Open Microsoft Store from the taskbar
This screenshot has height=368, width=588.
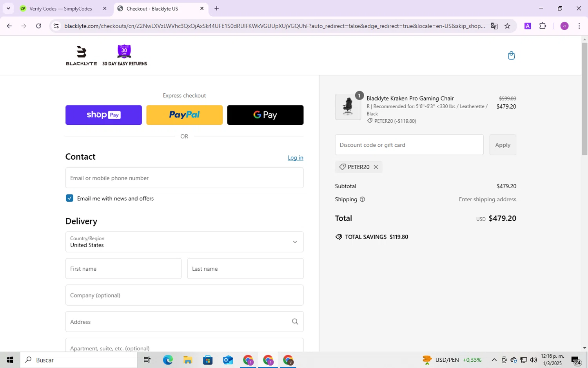(x=208, y=360)
